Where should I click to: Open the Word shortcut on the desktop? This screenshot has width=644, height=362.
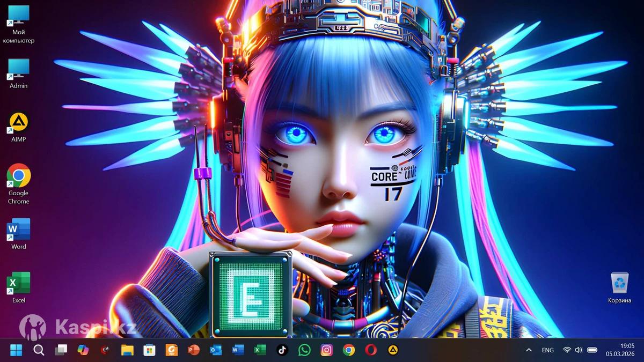[x=18, y=230]
